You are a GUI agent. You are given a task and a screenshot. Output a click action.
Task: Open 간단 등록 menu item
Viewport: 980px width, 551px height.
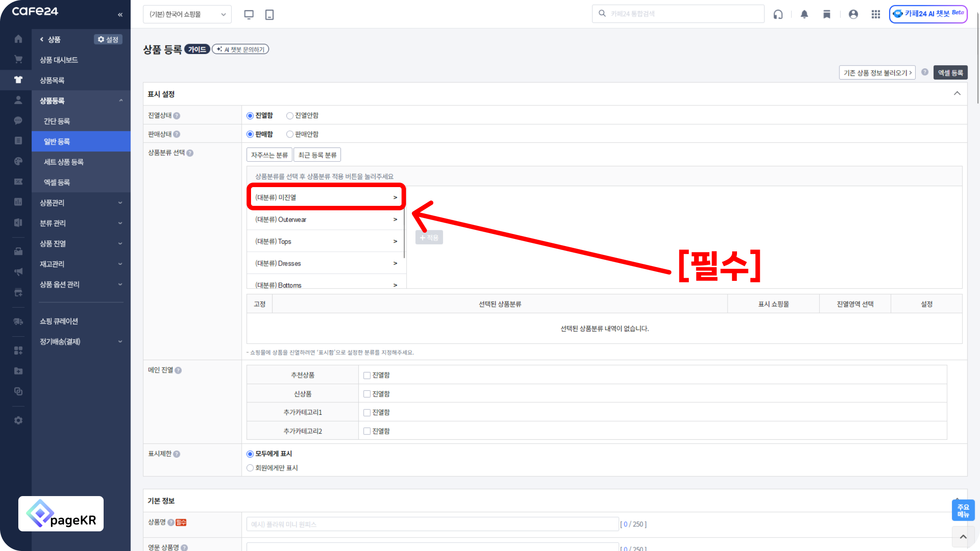coord(57,121)
